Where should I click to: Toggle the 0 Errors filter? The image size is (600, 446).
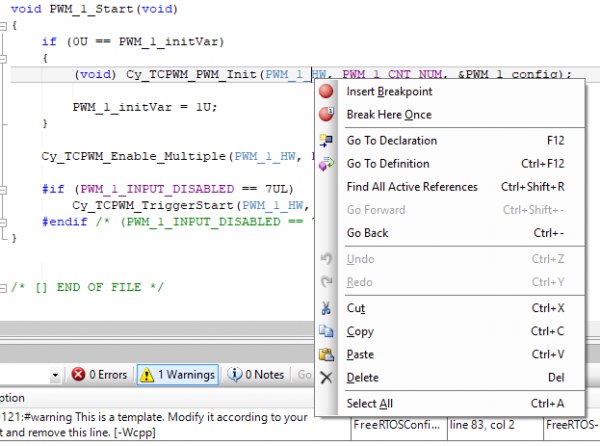click(99, 375)
